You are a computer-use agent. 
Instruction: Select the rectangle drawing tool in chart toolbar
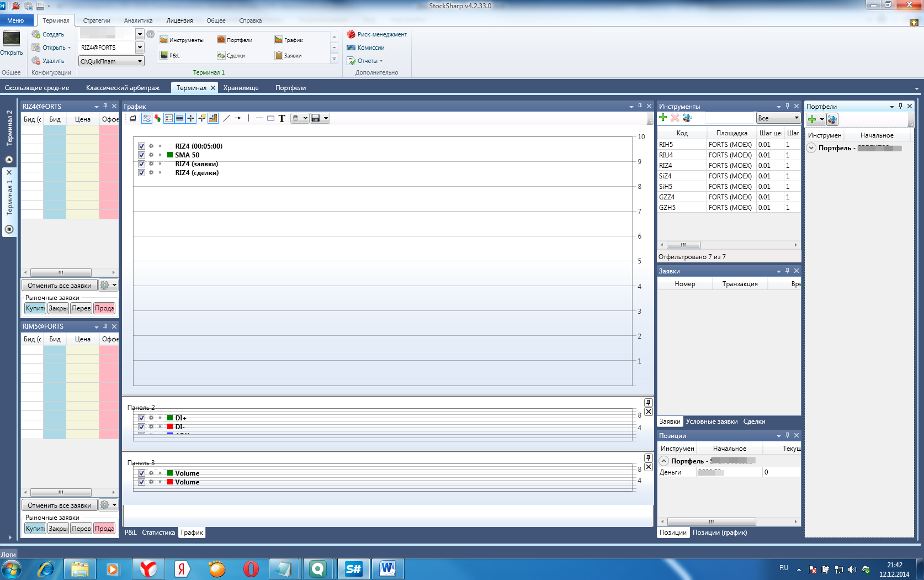[270, 118]
